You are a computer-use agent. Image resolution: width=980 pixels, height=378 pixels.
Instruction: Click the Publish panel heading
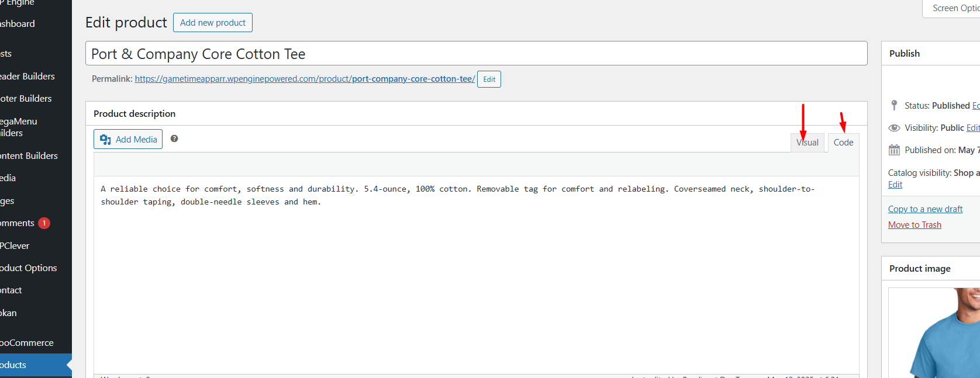(905, 54)
